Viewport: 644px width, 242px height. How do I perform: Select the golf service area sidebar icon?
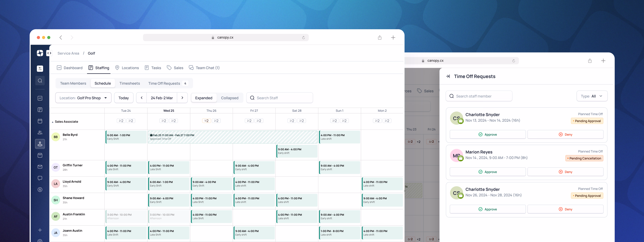coord(40,144)
